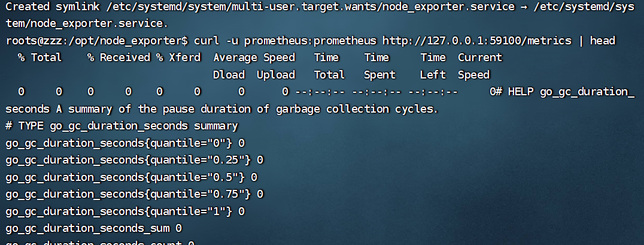Click the '% Xferd' column header
Screen dimensions: 644x245
[178, 58]
